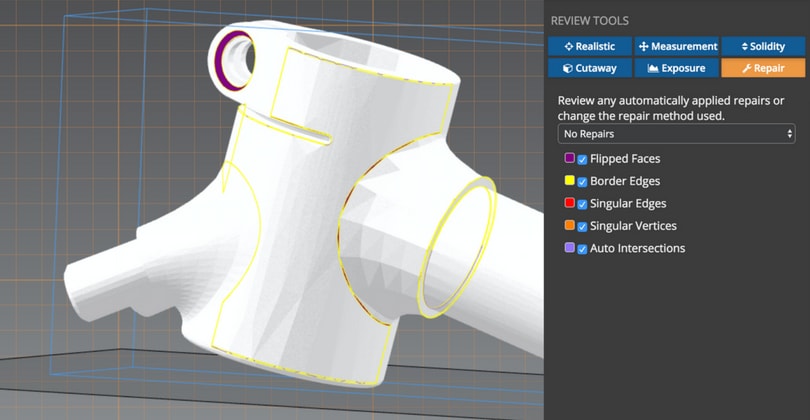Click the purple flipped-face ring on the model
Screen dimensions: 810x420
click(x=220, y=62)
